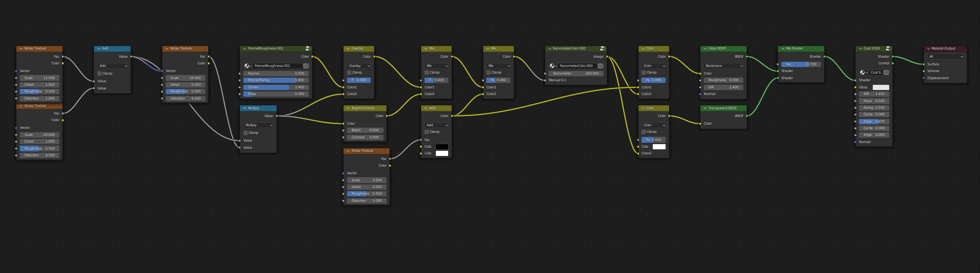This screenshot has height=273, width=980.
Task: Click the Value output socket of Multiply node
Action: pos(277,116)
